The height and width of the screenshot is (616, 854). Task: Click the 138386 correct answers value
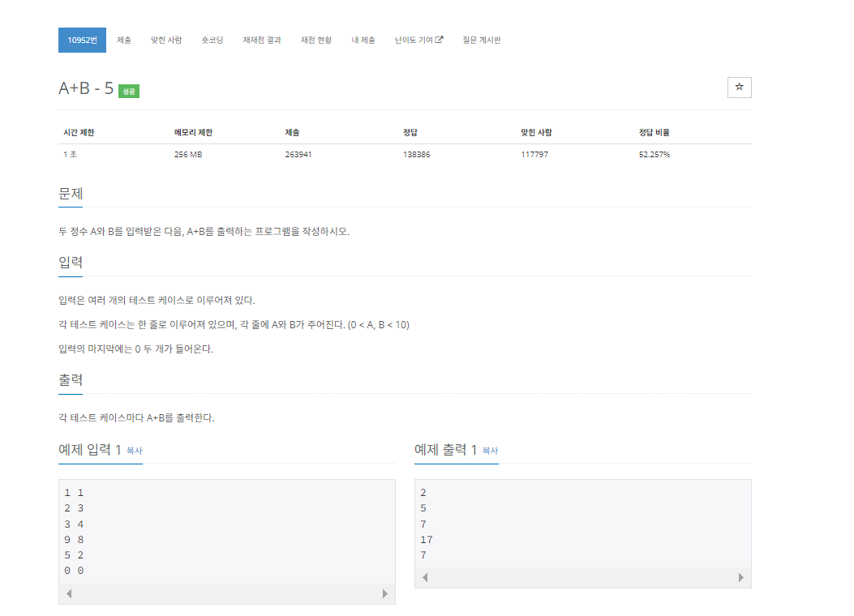click(x=417, y=155)
